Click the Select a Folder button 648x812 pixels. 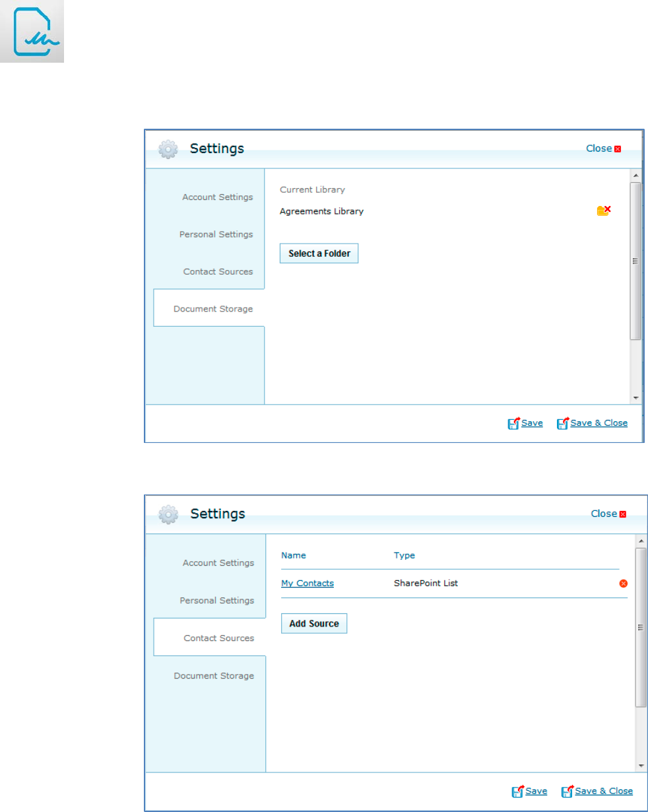(319, 254)
